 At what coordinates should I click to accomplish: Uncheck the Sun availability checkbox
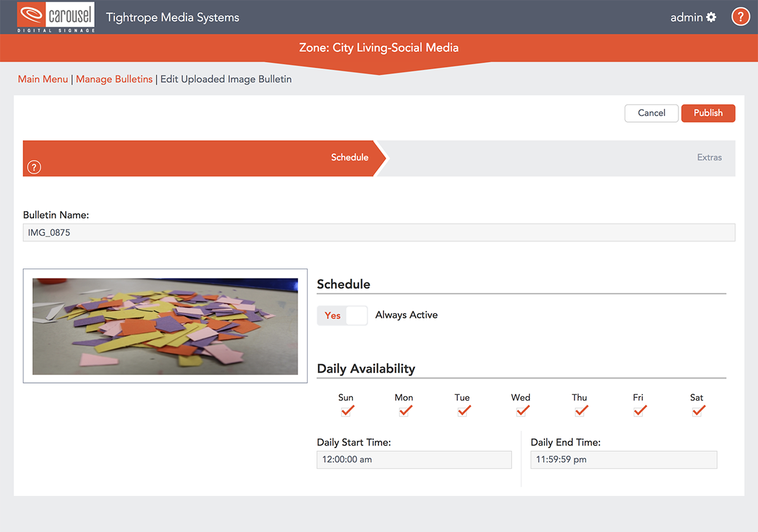click(346, 411)
